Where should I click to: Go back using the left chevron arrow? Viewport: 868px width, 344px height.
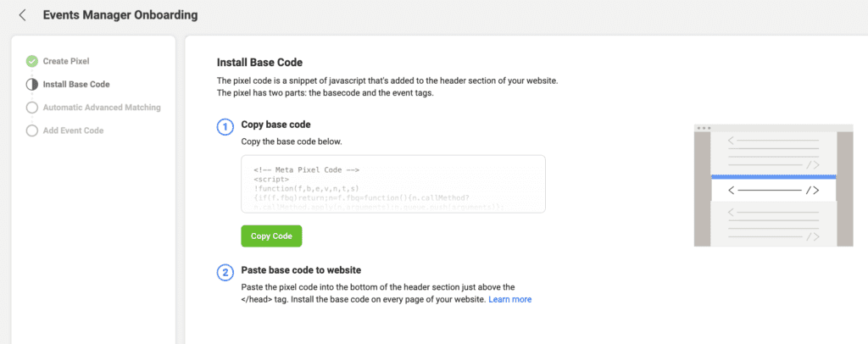[x=22, y=15]
